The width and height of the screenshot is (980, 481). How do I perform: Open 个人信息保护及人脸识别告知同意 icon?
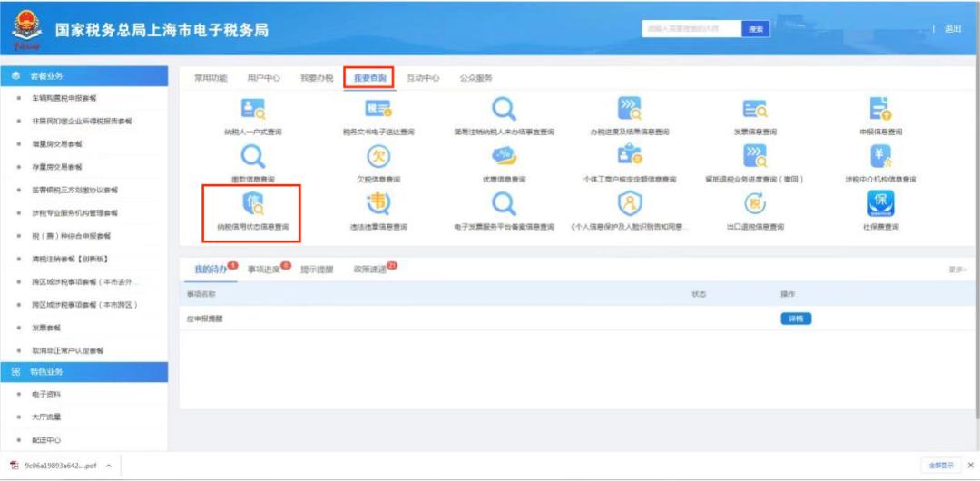[630, 204]
